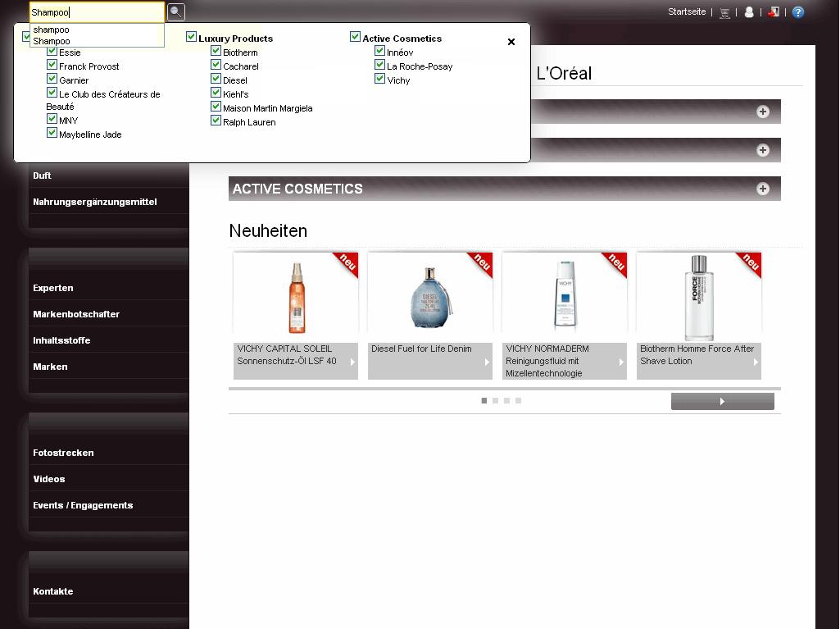Screen dimensions: 840x629
Task: Click arrow on Diesel Fuel for Life tile
Action: tap(487, 362)
